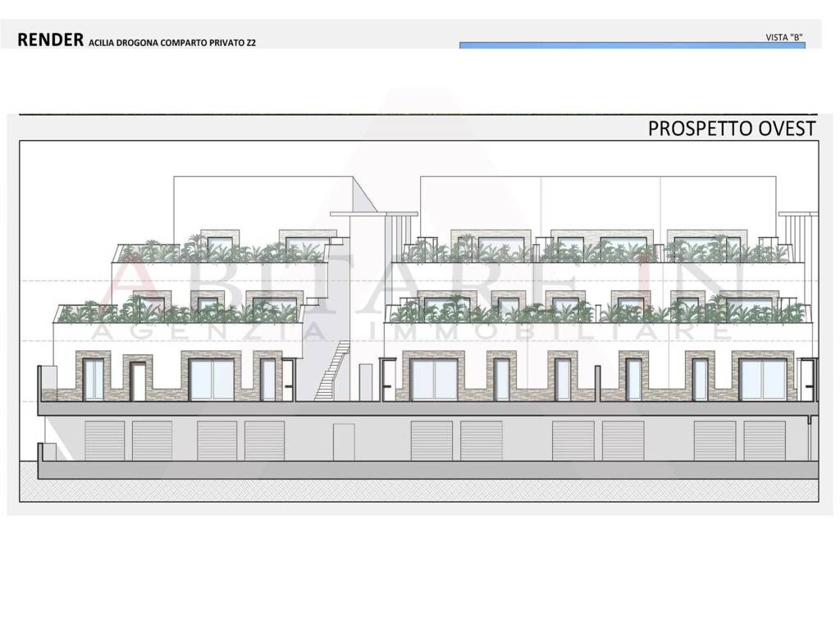The width and height of the screenshot is (840, 629).
Task: Click the blue bar below VISTA "B"
Action: point(632,46)
